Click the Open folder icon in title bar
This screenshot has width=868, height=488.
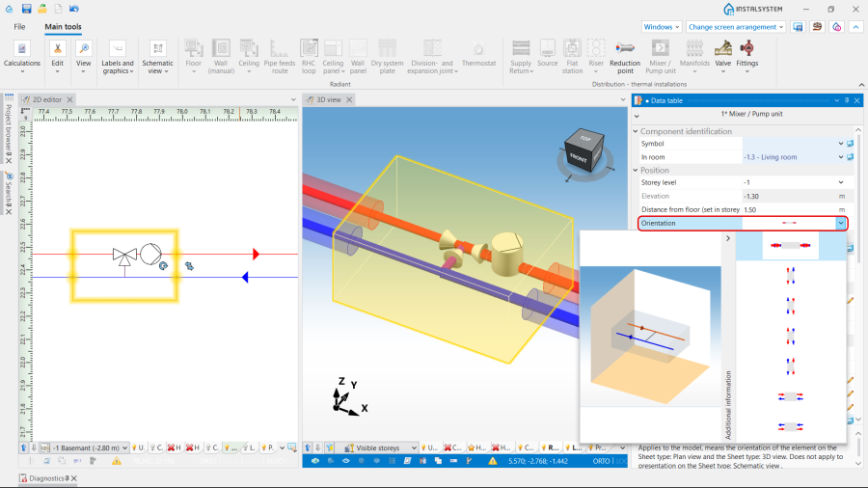coord(42,9)
